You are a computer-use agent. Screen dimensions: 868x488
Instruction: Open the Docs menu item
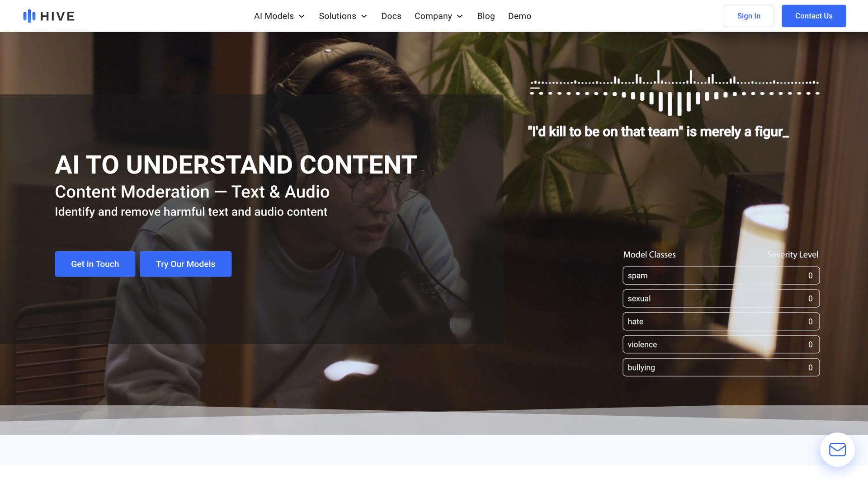(x=391, y=16)
